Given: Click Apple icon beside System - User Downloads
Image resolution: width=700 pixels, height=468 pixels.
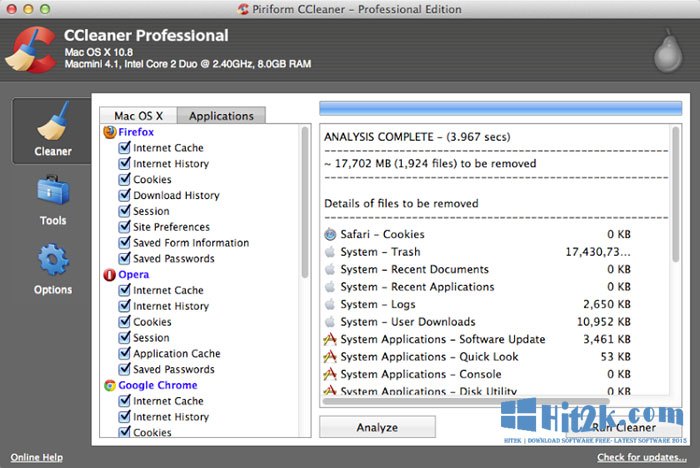Looking at the screenshot, I should [330, 322].
